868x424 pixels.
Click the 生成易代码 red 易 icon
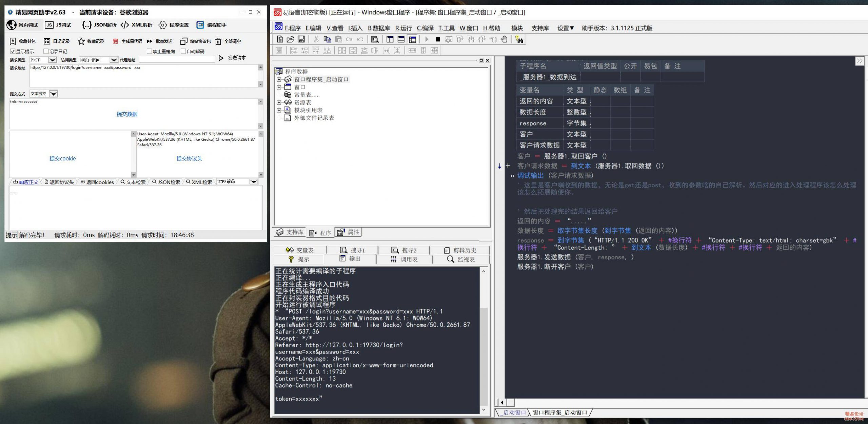coord(115,41)
